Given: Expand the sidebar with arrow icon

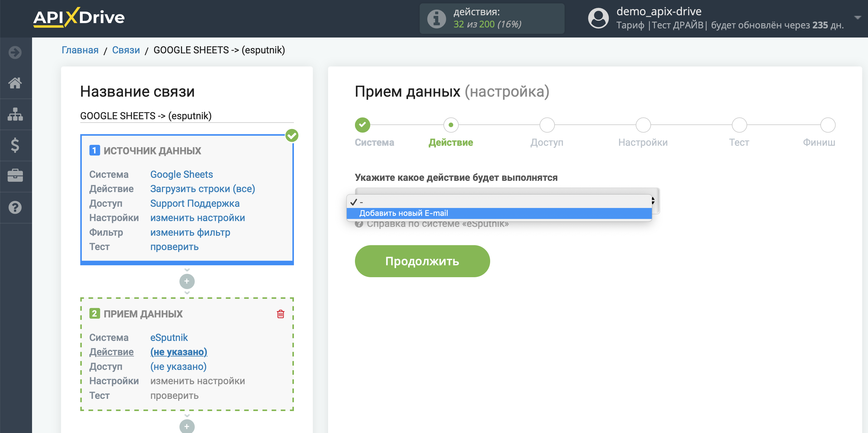Looking at the screenshot, I should pyautogui.click(x=15, y=52).
